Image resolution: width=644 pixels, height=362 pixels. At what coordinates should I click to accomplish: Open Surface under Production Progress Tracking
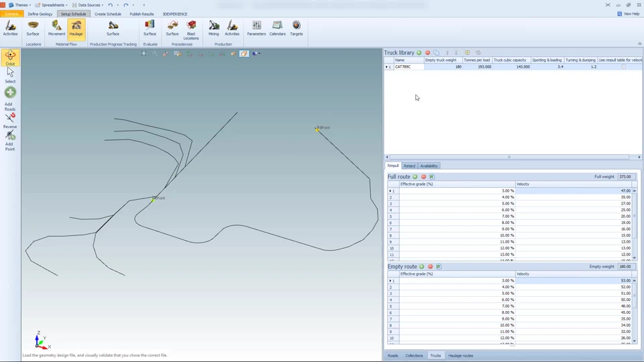click(113, 29)
